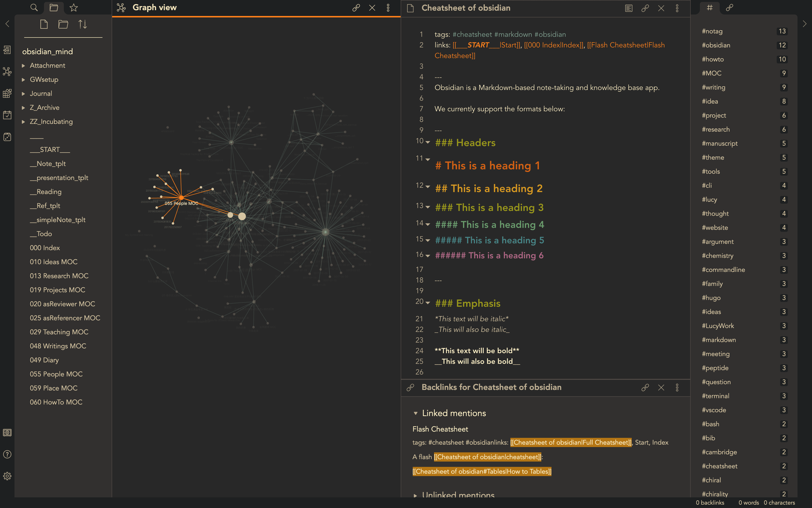Open the __START__ note
The image size is (812, 508).
[50, 149]
